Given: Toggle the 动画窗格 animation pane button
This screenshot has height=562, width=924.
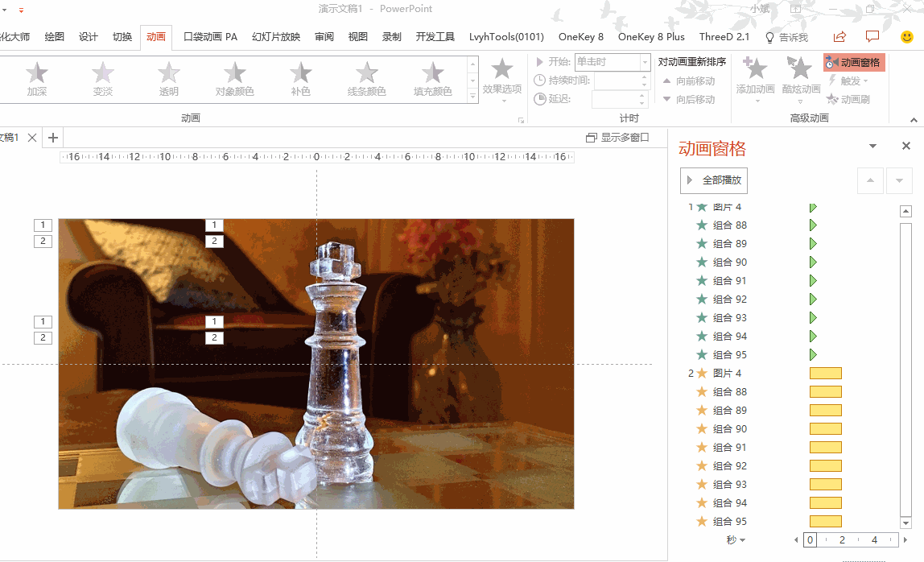Looking at the screenshot, I should [853, 62].
